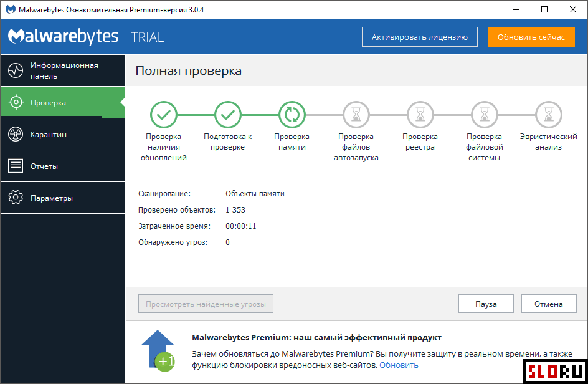
Task: Open Отчеты section
Action: tap(63, 166)
